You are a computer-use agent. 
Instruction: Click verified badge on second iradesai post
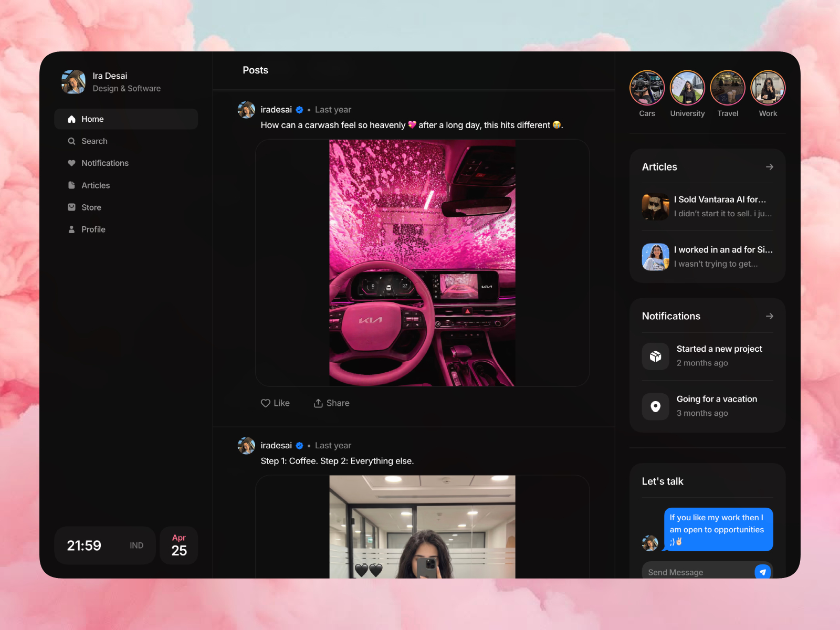coord(299,446)
